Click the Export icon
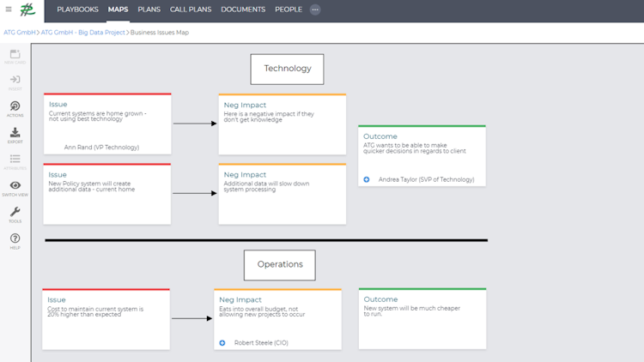This screenshot has height=362, width=644. (x=15, y=136)
